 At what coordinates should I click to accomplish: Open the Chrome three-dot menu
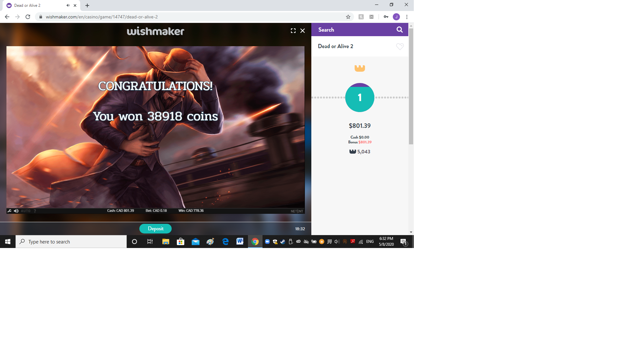coord(407,17)
